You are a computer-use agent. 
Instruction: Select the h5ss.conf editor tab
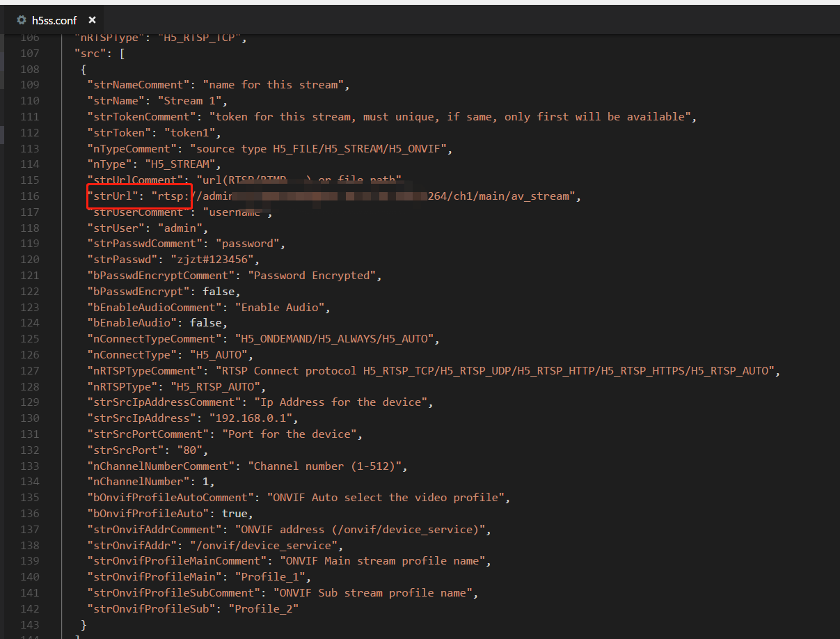[x=54, y=20]
